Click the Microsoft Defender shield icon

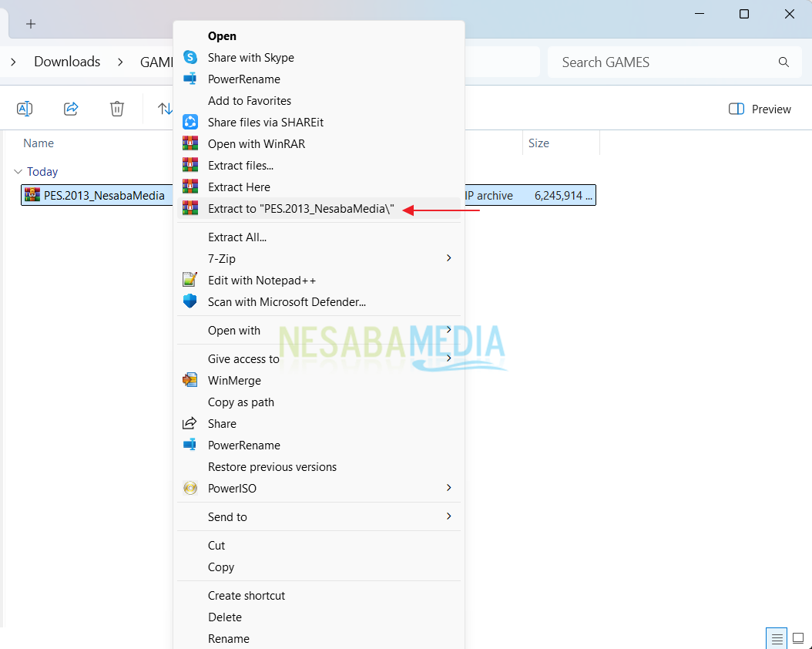click(190, 301)
